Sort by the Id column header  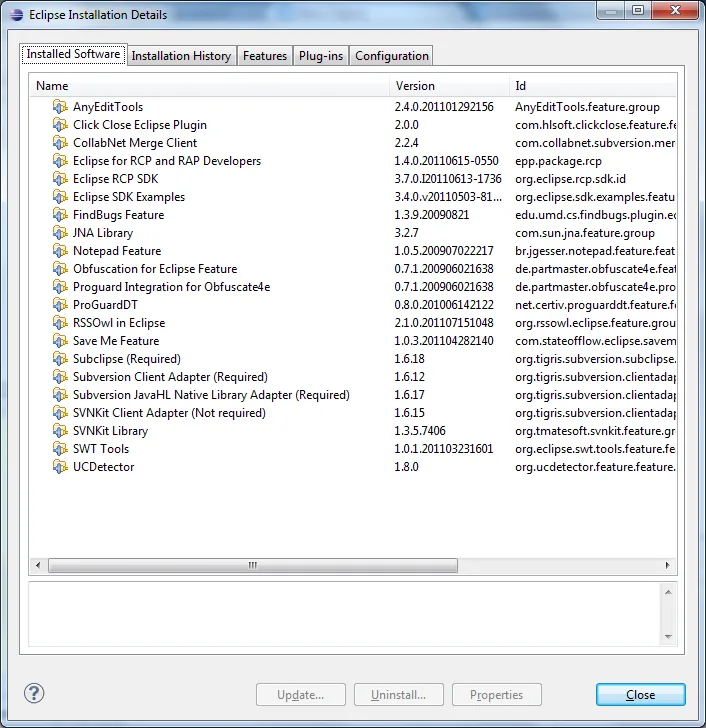tap(593, 86)
